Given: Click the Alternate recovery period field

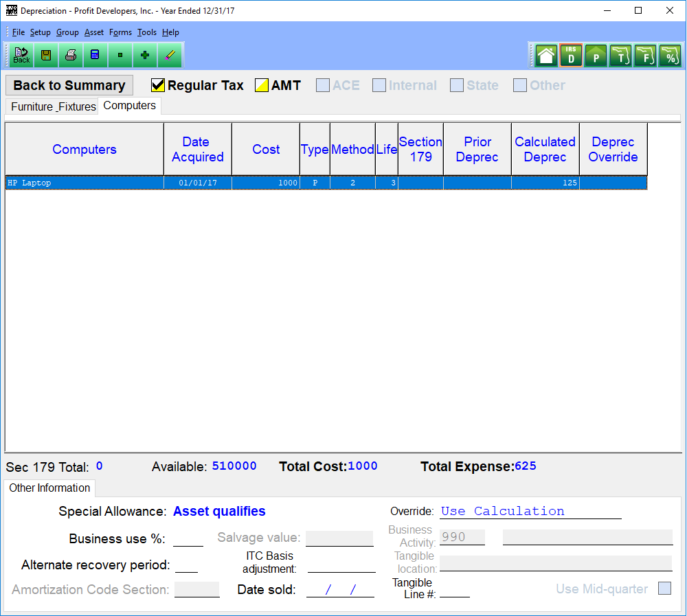Looking at the screenshot, I should [187, 565].
